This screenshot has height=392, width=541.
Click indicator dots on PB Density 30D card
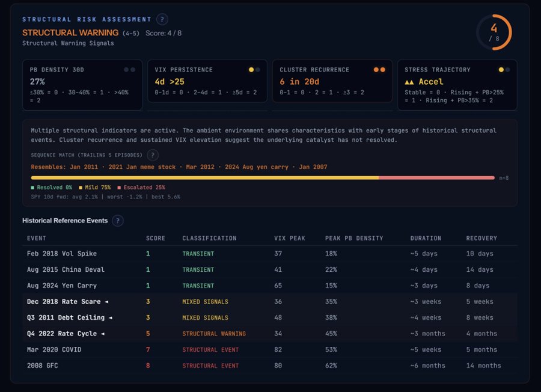pyautogui.click(x=129, y=70)
